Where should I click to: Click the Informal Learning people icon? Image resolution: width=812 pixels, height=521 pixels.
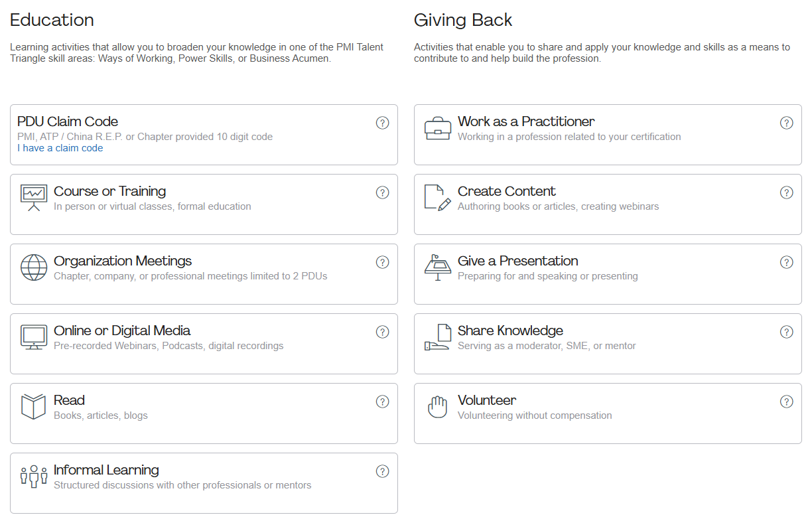pos(34,477)
